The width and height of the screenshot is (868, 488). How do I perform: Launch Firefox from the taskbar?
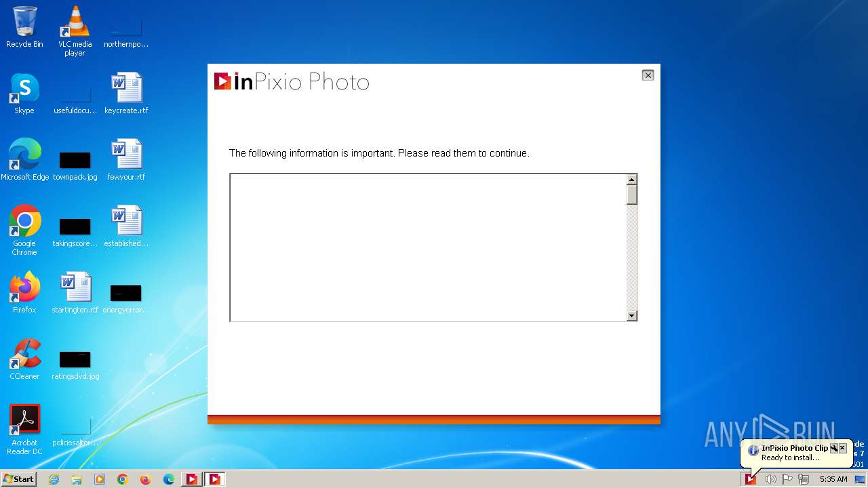point(146,479)
